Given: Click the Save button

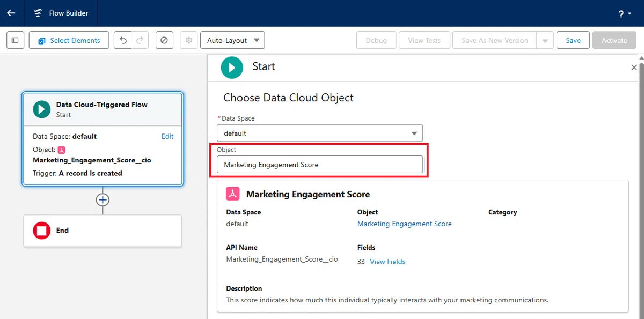Looking at the screenshot, I should 573,40.
